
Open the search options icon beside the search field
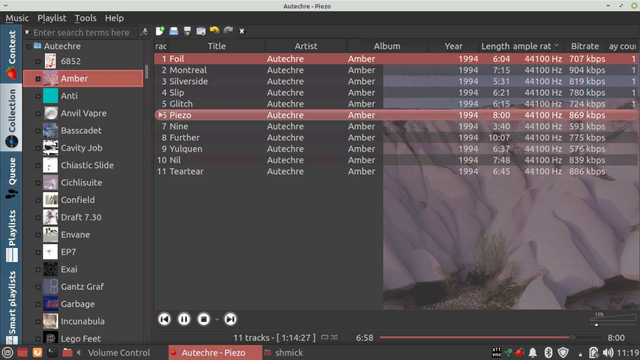(144, 32)
